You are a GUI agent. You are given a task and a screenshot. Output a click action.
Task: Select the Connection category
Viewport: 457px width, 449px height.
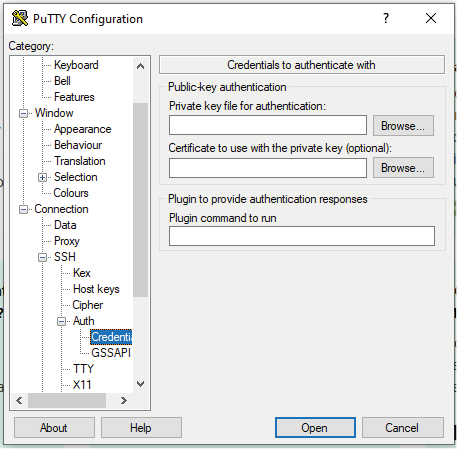pos(61,209)
